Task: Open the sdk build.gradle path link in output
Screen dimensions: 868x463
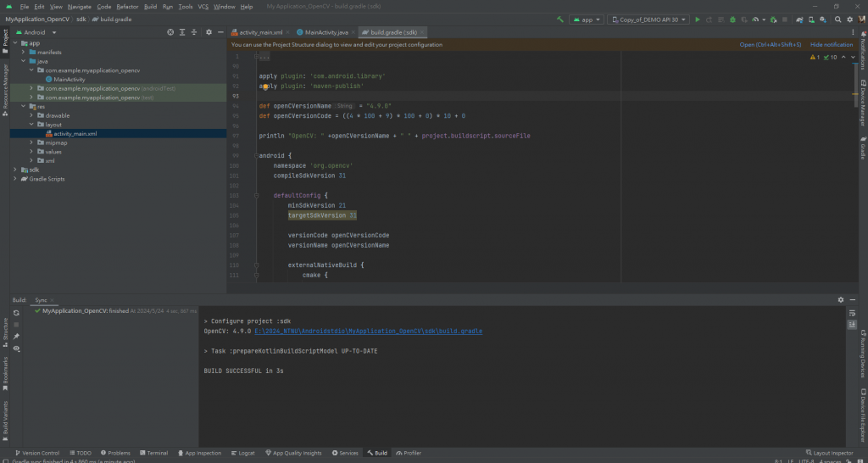Action: (x=369, y=332)
